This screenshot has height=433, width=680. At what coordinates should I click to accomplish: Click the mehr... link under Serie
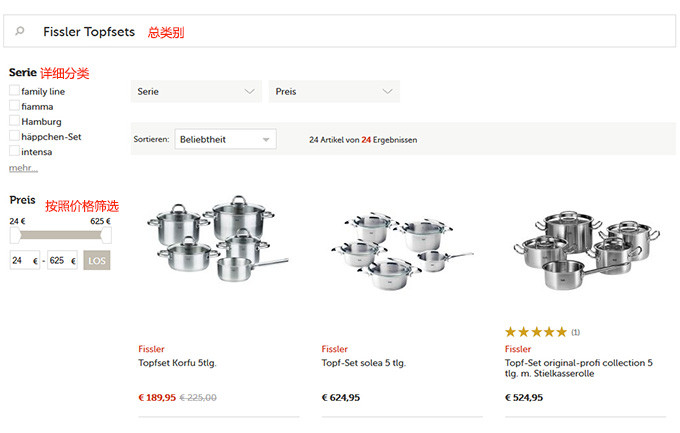(x=23, y=168)
